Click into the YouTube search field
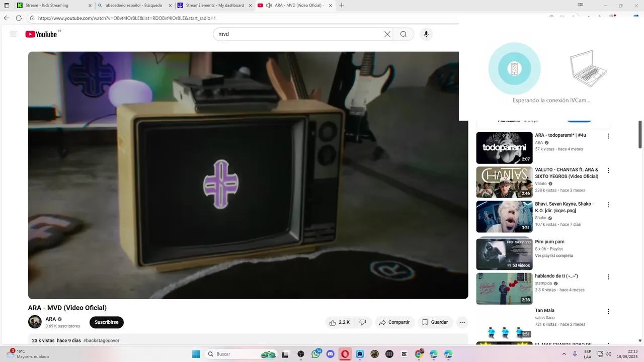The image size is (644, 362). tap(300, 34)
